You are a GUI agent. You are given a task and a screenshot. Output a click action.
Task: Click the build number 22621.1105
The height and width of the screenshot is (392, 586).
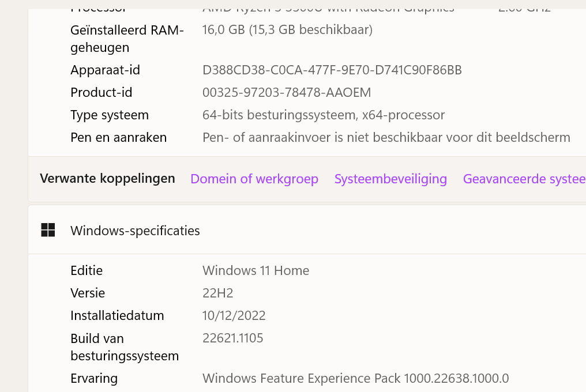(232, 338)
